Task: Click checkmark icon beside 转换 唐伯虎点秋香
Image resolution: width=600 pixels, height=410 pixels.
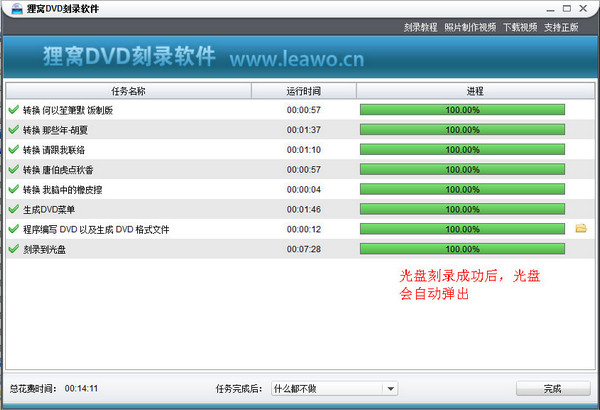Action: (x=13, y=169)
